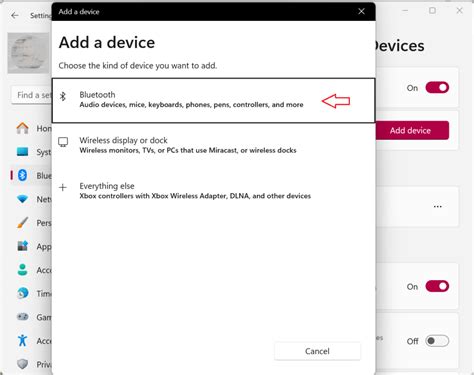Click Add device button in Settings window
This screenshot has height=375, width=474.
point(412,130)
